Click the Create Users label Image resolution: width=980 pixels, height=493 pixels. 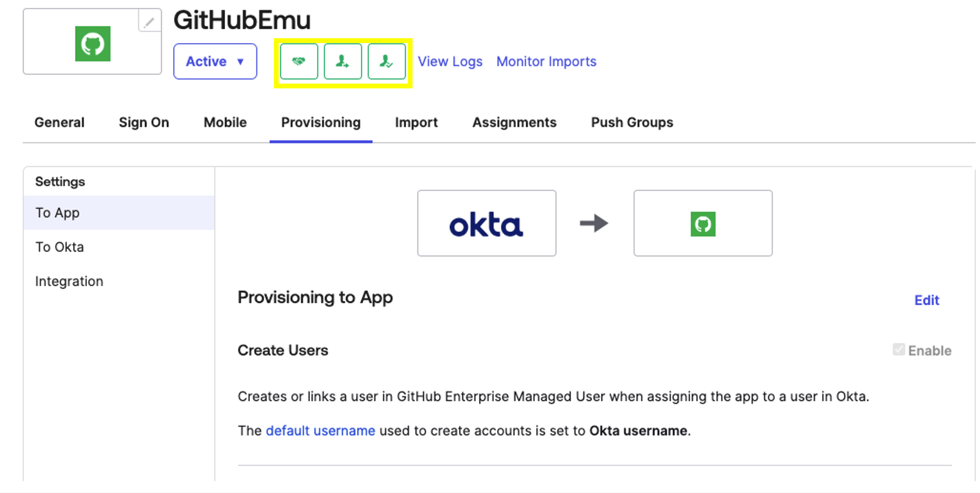[x=283, y=350]
